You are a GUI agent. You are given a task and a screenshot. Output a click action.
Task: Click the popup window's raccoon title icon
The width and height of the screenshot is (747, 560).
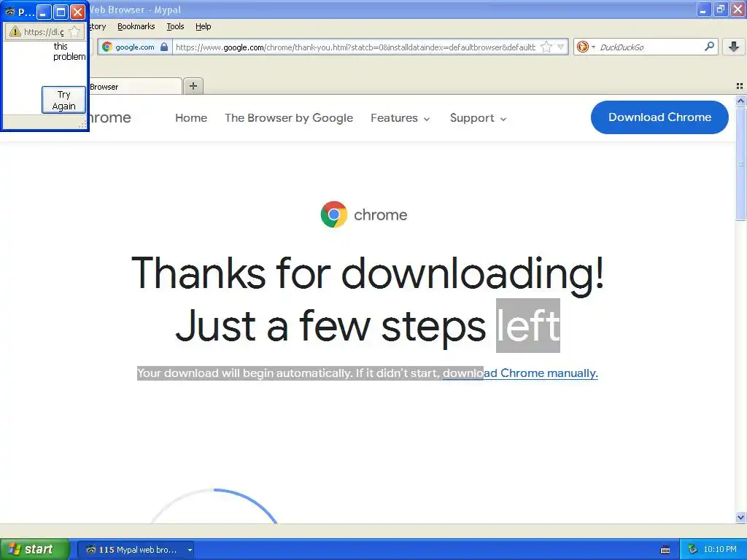click(x=10, y=12)
